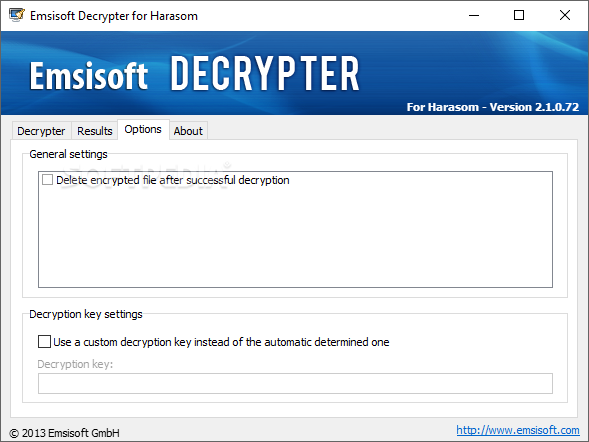The width and height of the screenshot is (589, 442).
Task: Click the 'General settings' group label
Action: click(x=68, y=154)
